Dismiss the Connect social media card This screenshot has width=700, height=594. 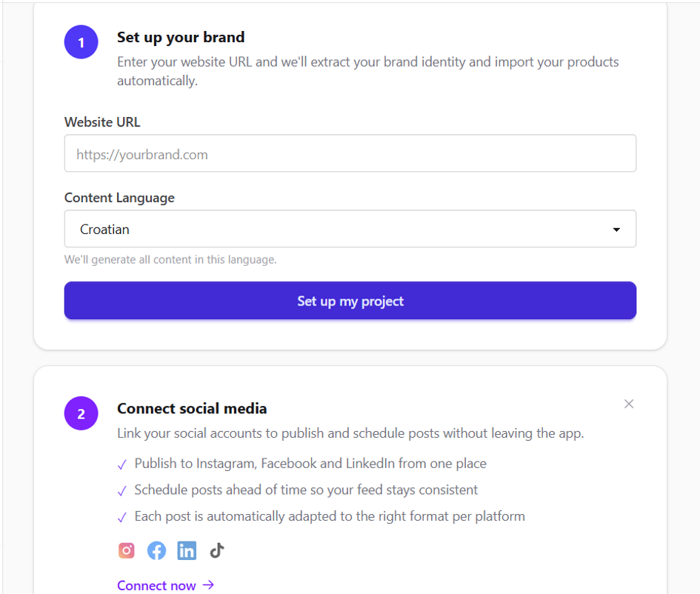629,404
